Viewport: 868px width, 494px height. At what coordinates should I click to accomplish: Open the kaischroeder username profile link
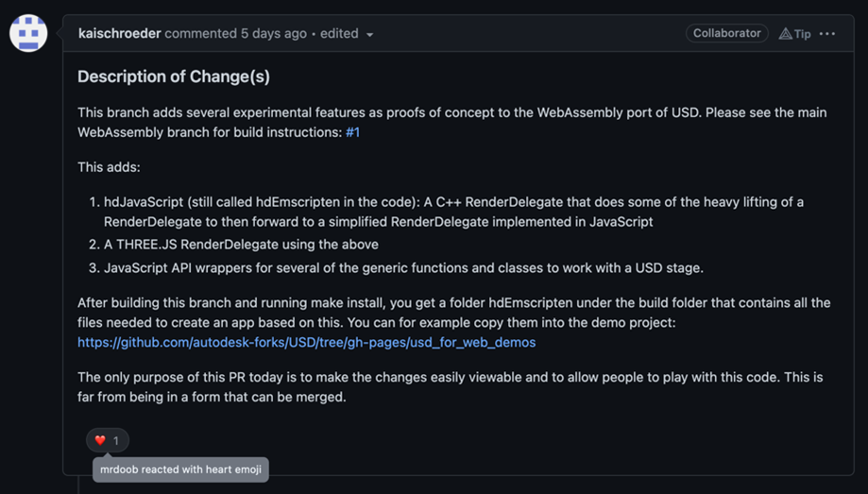pos(120,33)
